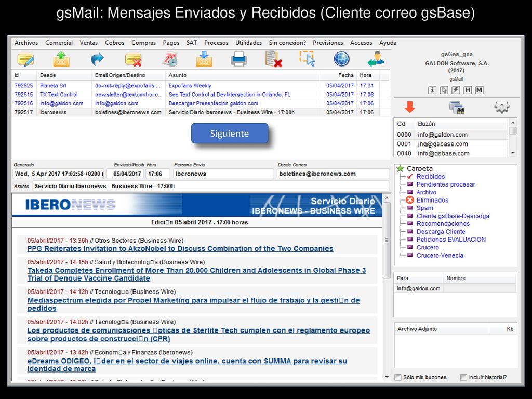Open the info 'i' button under gsMail
This screenshot has width=532, height=399.
coord(432,90)
